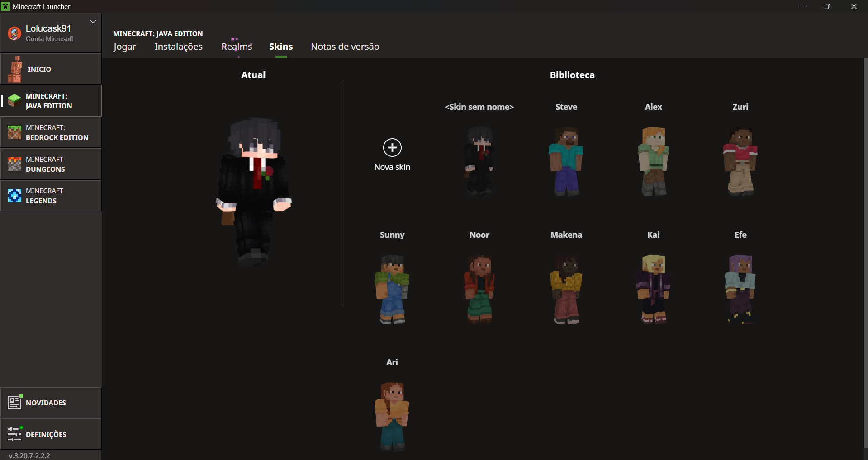Click the 'Lolucask91' username
868x460 pixels.
tap(48, 28)
